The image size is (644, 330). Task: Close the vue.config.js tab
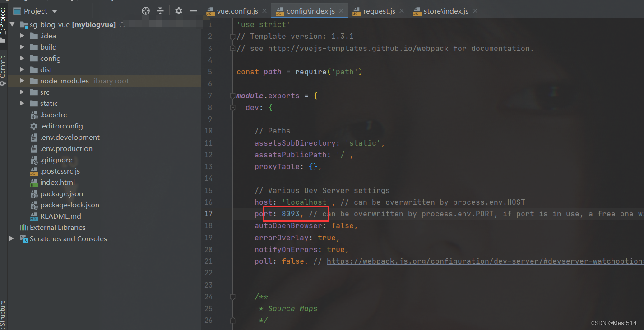(x=264, y=11)
